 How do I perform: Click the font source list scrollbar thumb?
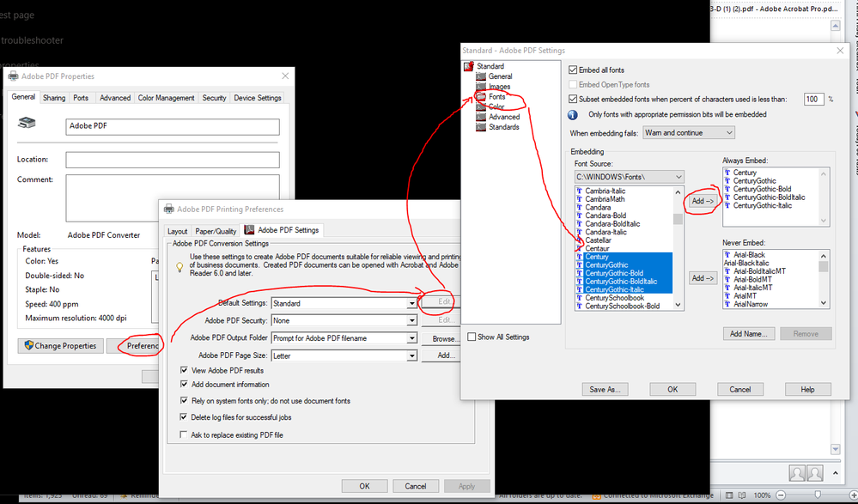678,219
